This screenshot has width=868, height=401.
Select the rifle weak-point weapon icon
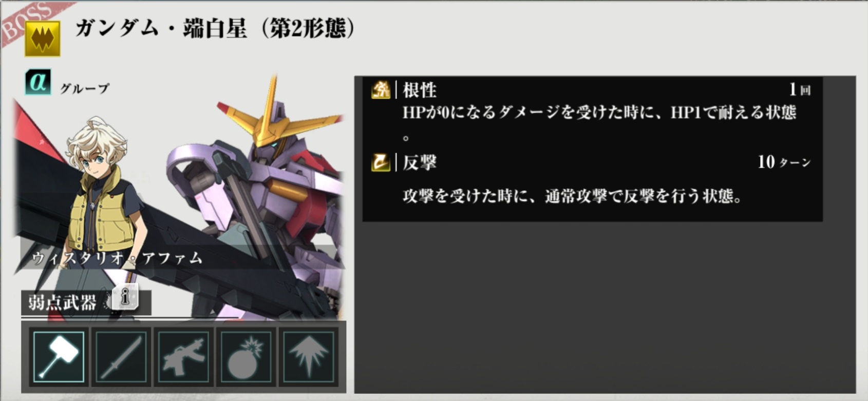tap(184, 357)
